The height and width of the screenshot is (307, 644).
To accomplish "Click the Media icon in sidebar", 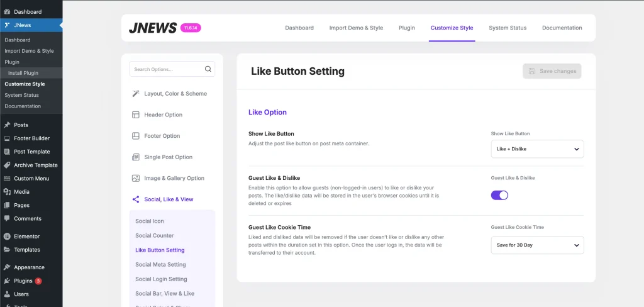I will 7,192.
